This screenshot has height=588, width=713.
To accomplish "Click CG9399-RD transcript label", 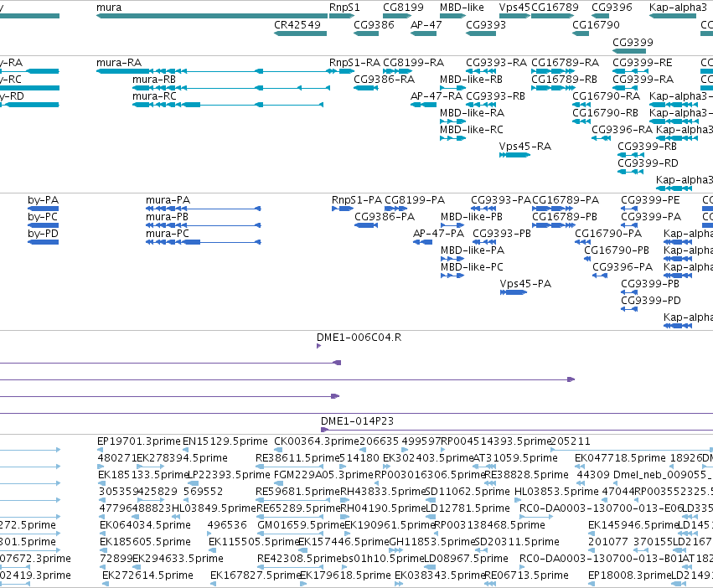I will click(648, 162).
